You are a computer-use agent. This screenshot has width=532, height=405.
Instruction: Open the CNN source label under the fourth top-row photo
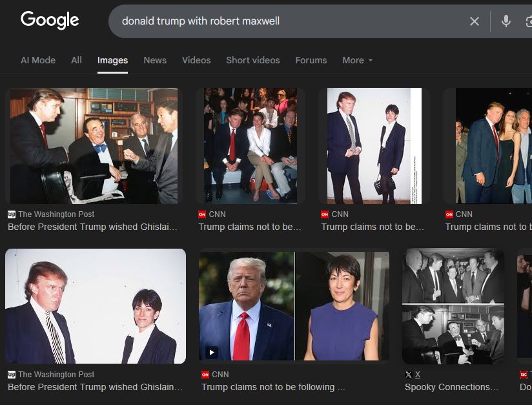(x=464, y=214)
